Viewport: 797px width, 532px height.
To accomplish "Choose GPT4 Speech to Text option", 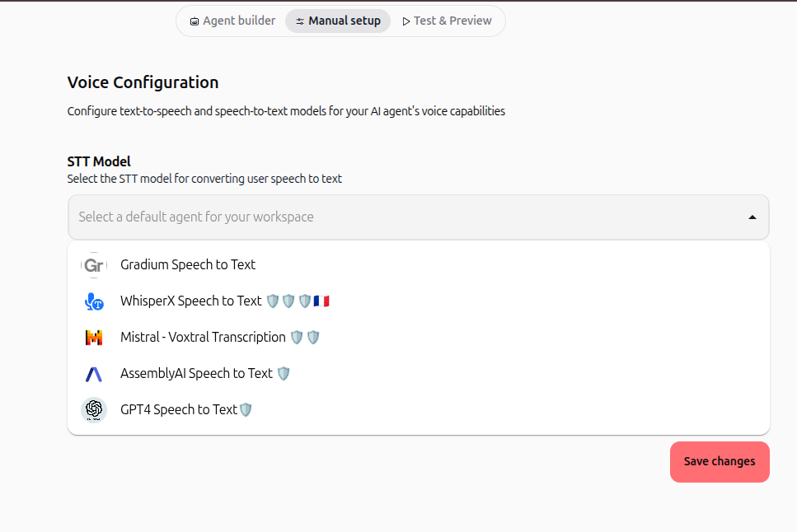I will (419, 409).
